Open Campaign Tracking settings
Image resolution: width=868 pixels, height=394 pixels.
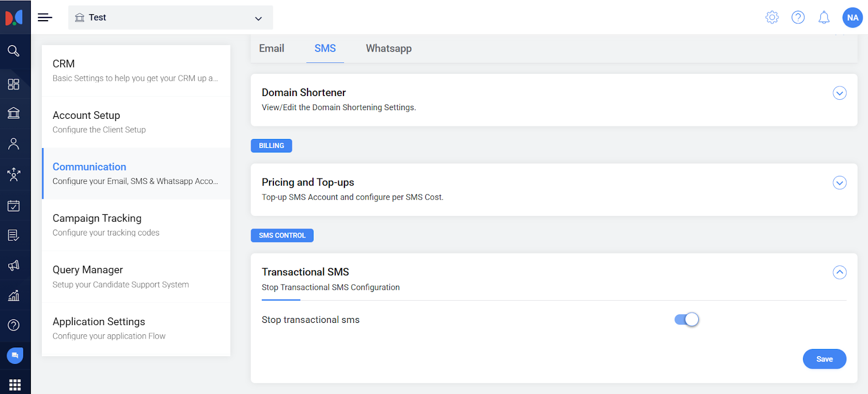pos(136,225)
